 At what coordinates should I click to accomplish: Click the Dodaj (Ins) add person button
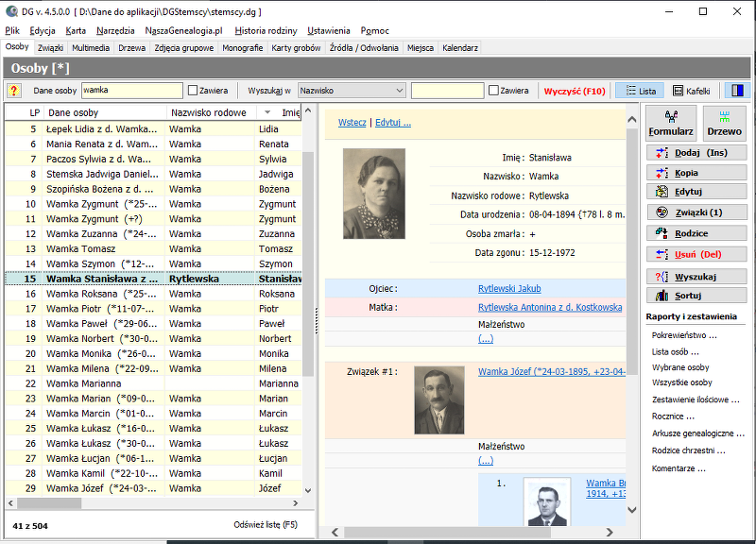coord(696,153)
